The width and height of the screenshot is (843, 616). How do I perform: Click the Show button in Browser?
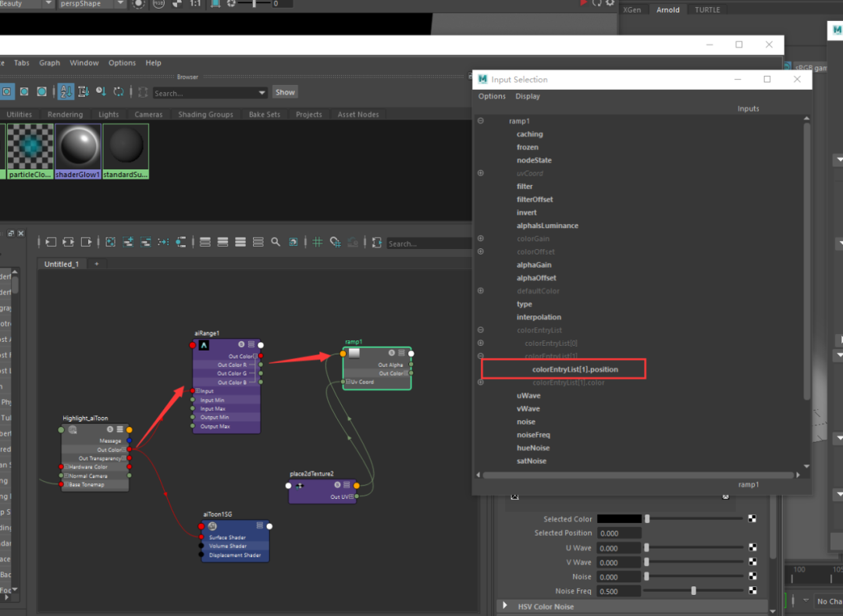point(285,92)
